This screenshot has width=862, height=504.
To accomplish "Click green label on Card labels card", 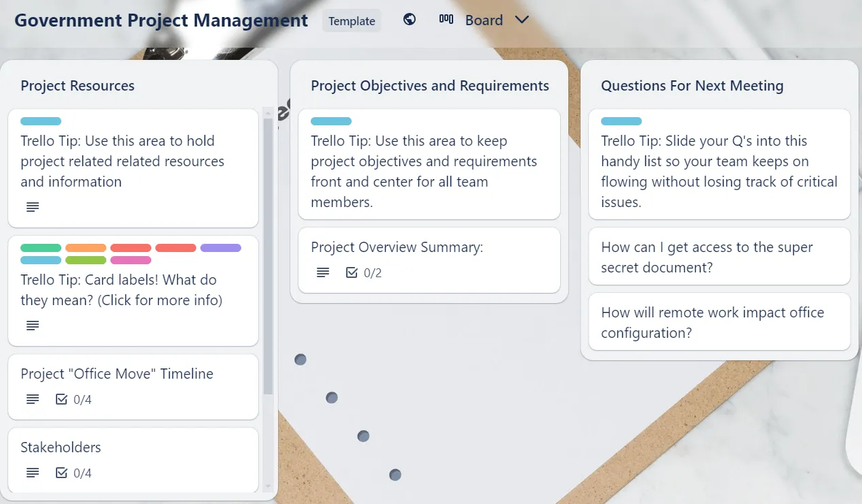I will tap(41, 248).
